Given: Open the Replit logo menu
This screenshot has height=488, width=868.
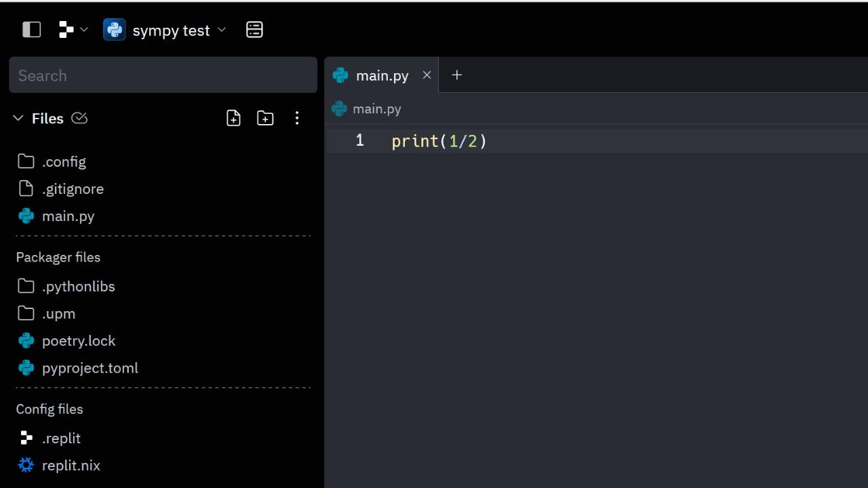Looking at the screenshot, I should [73, 30].
